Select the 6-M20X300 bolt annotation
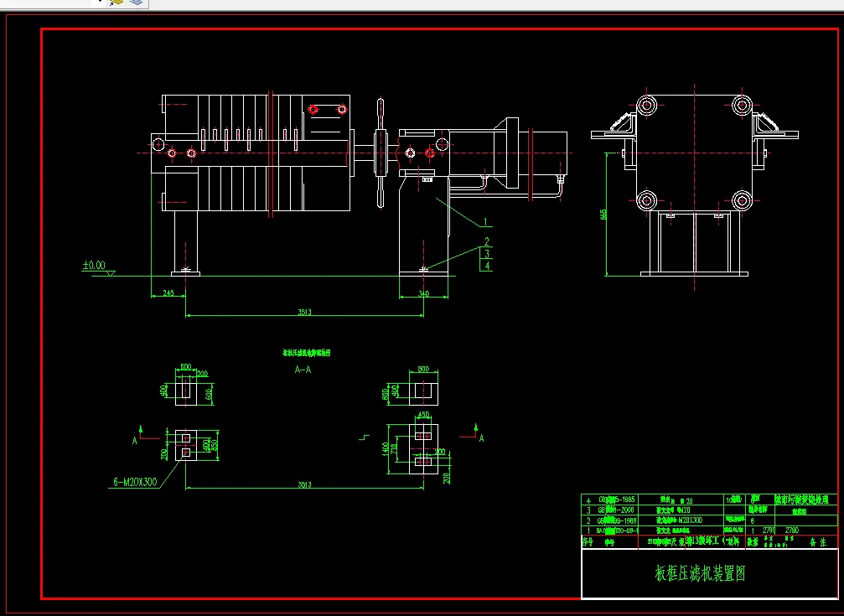 135,482
